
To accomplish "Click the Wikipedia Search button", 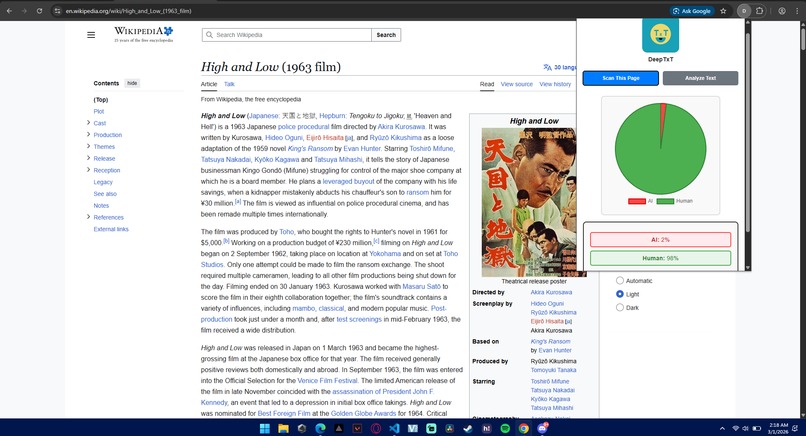I will (x=386, y=35).
